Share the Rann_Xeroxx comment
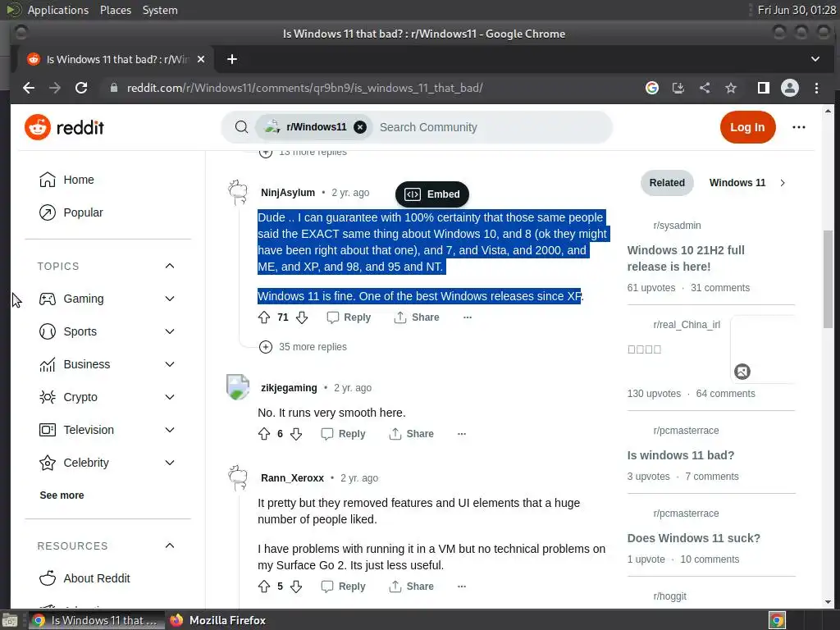840x630 pixels. 411,587
